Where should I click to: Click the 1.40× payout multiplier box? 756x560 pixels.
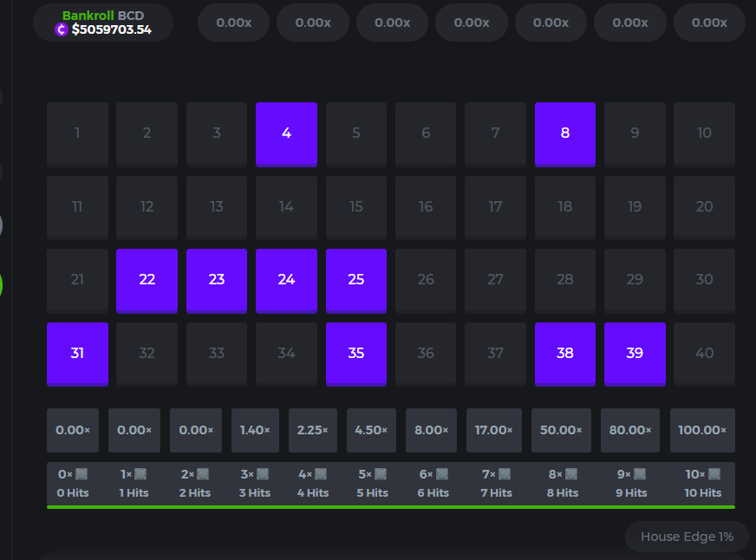[255, 430]
